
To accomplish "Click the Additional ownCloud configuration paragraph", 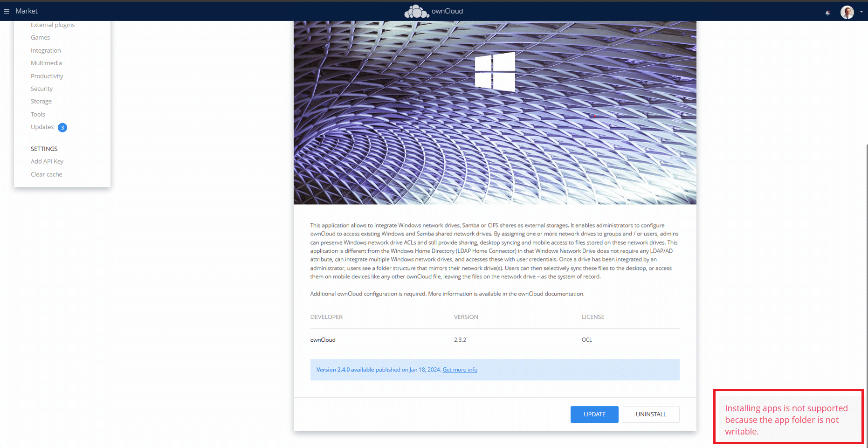I will click(x=447, y=294).
